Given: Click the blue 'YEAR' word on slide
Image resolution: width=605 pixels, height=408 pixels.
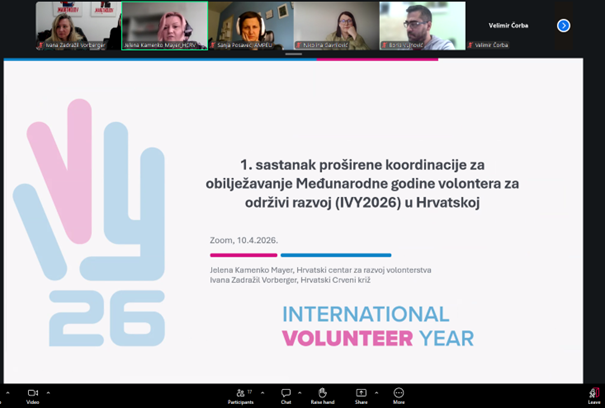Looking at the screenshot, I should (446, 338).
